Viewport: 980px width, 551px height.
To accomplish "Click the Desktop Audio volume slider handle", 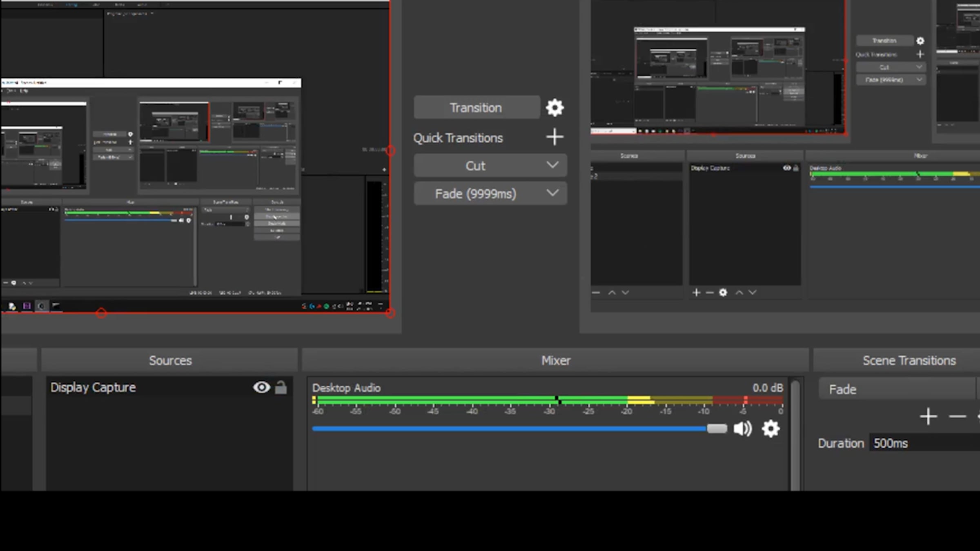I will 717,429.
